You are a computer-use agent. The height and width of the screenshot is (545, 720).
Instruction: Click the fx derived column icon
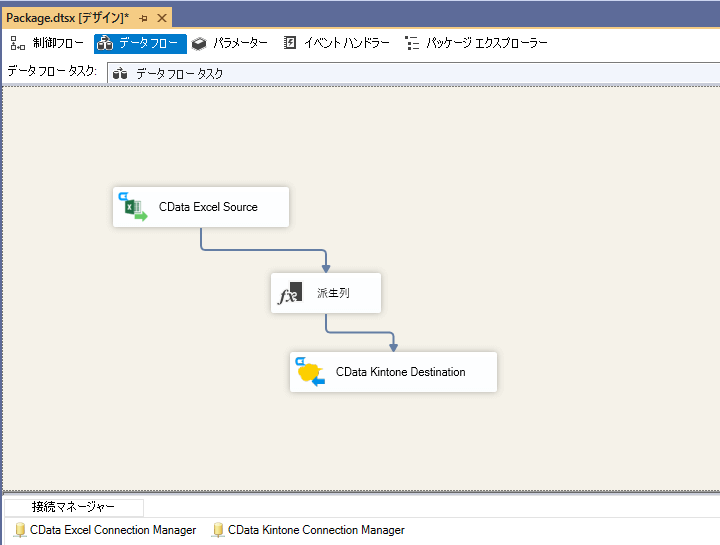click(x=290, y=293)
